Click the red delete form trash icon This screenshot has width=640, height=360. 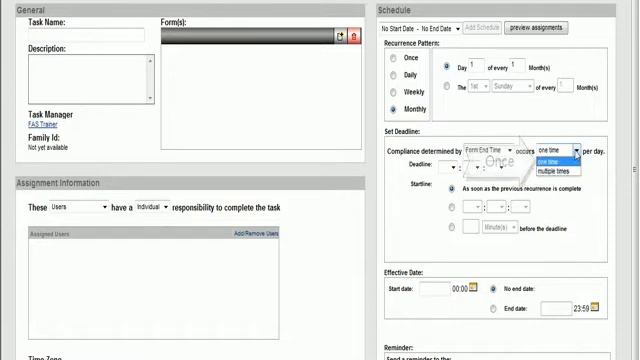[x=354, y=36]
